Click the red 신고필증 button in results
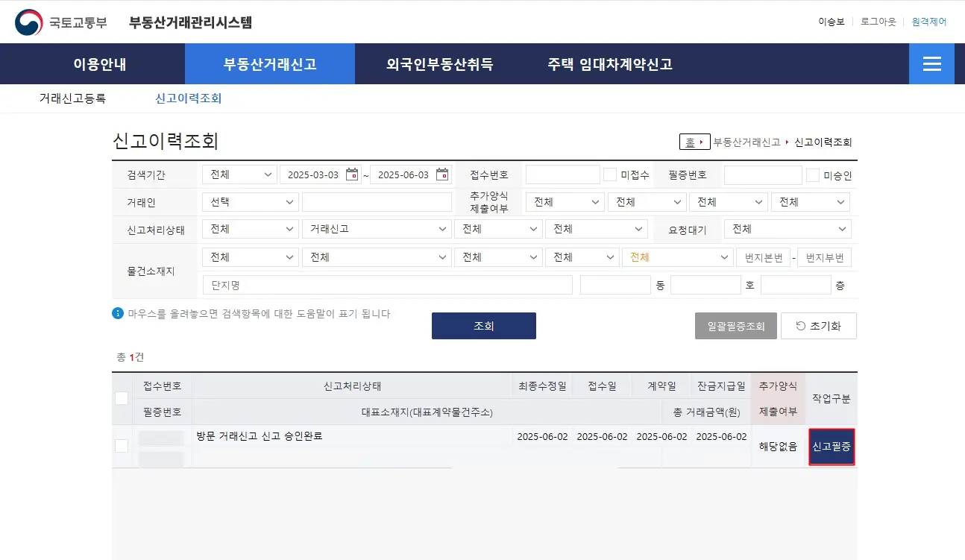This screenshot has height=560, width=965. (832, 447)
